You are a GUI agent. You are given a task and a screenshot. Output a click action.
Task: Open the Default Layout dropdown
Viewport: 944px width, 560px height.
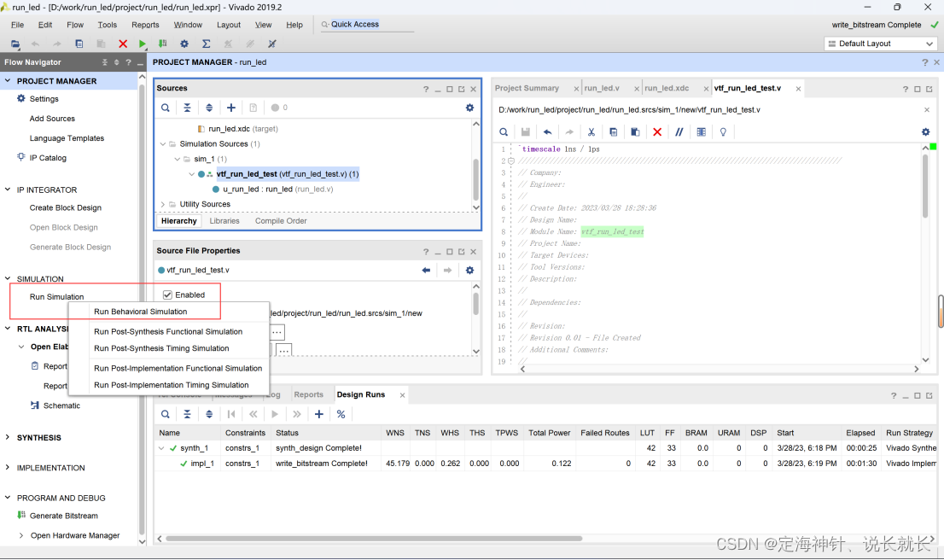[881, 44]
